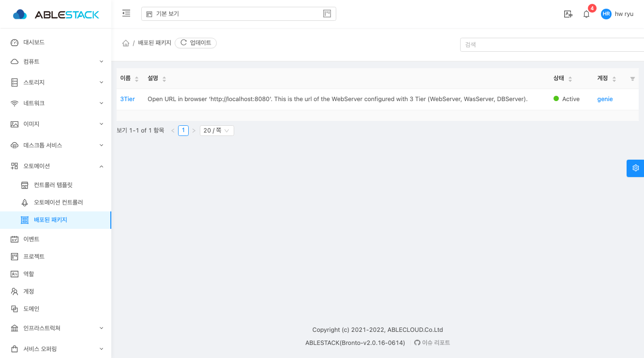The width and height of the screenshot is (644, 358).
Task: Click the 인프라스트럭쳐 bank icon
Action: tap(15, 328)
